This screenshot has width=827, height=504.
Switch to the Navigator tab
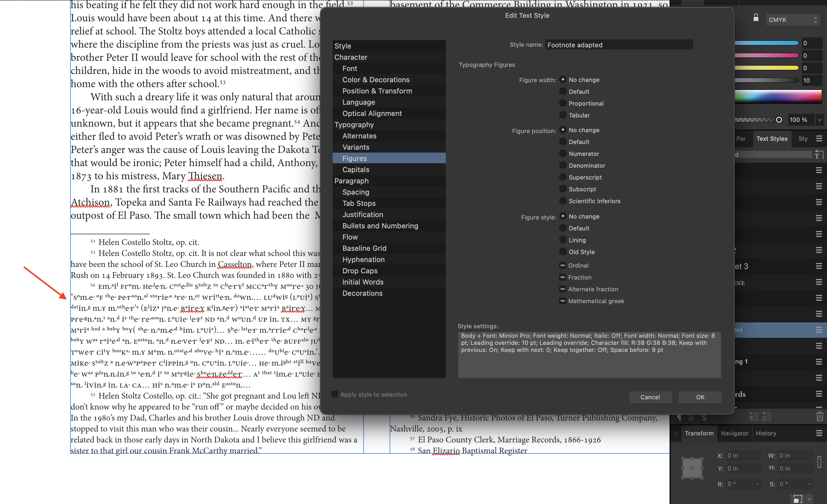click(734, 433)
